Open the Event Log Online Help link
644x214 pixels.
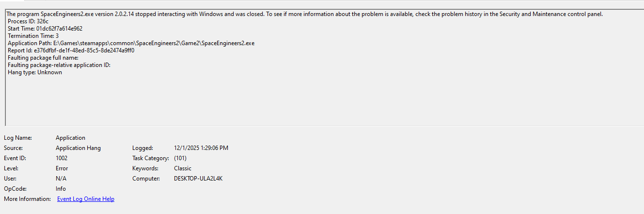85,199
